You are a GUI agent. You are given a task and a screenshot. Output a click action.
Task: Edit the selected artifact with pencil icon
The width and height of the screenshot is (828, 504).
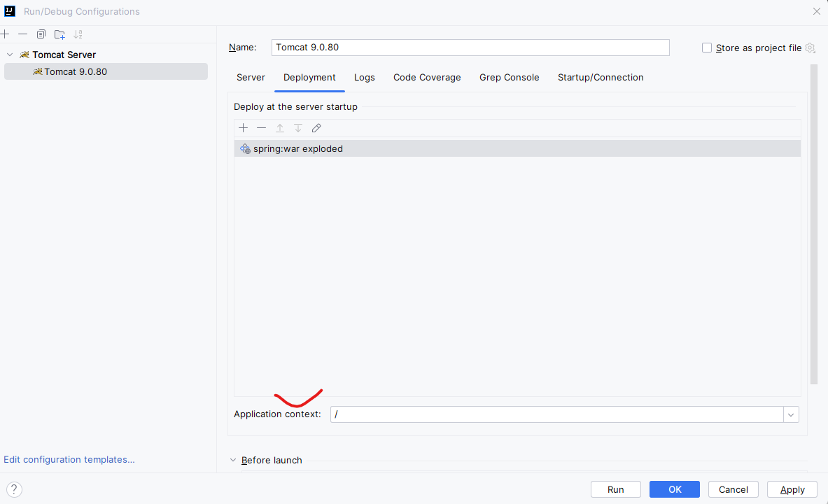[316, 128]
